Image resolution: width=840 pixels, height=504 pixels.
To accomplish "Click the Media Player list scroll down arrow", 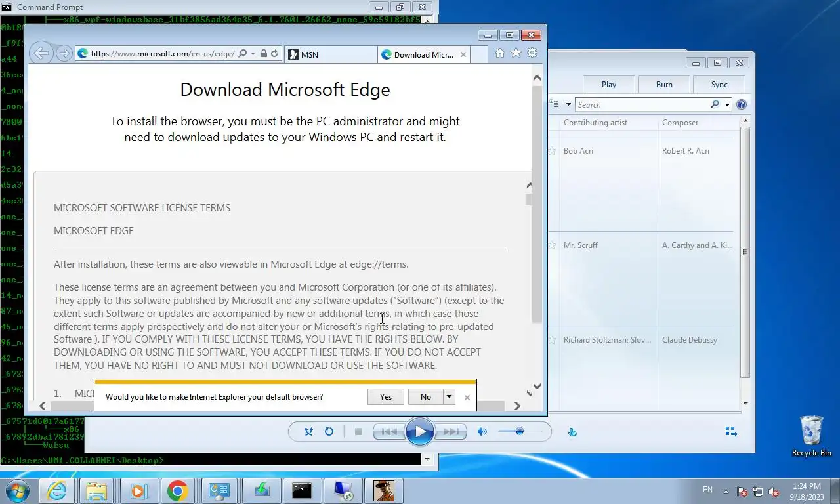I will tap(745, 403).
